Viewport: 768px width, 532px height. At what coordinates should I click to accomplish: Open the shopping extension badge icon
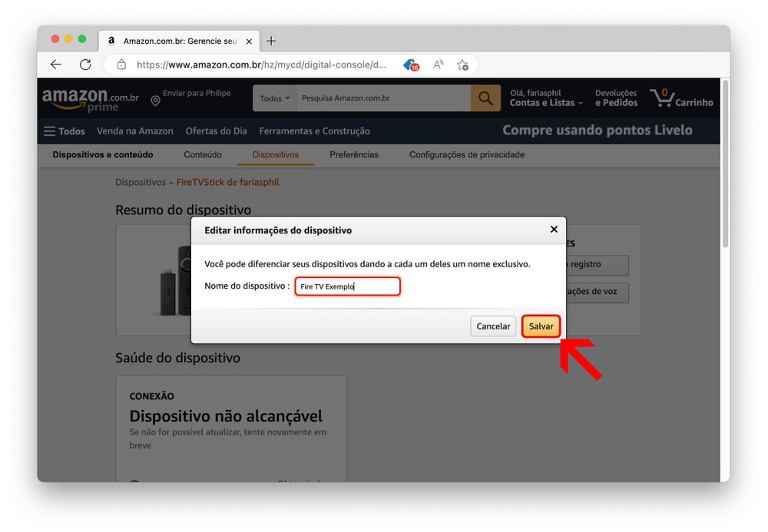click(411, 65)
